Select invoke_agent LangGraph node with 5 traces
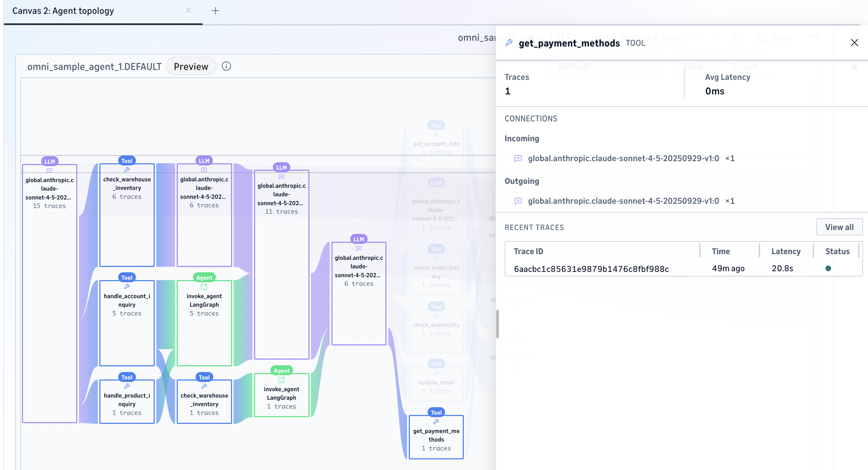 (204, 323)
